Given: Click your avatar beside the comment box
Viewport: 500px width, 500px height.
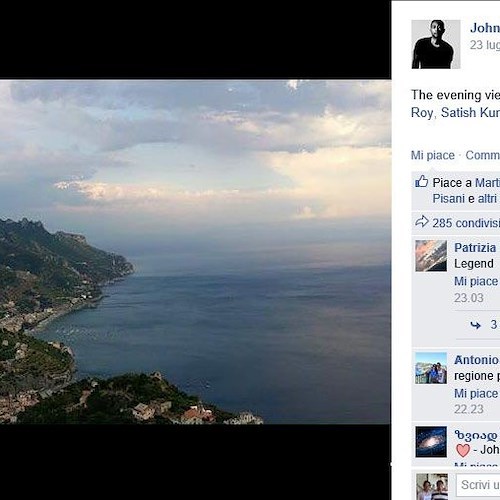Looking at the screenshot, I should coord(432,486).
